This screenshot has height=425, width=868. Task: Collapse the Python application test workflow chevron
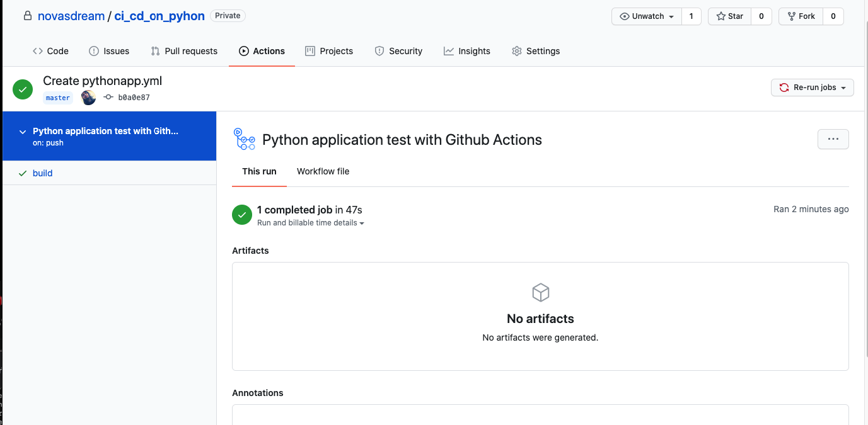coord(23,132)
